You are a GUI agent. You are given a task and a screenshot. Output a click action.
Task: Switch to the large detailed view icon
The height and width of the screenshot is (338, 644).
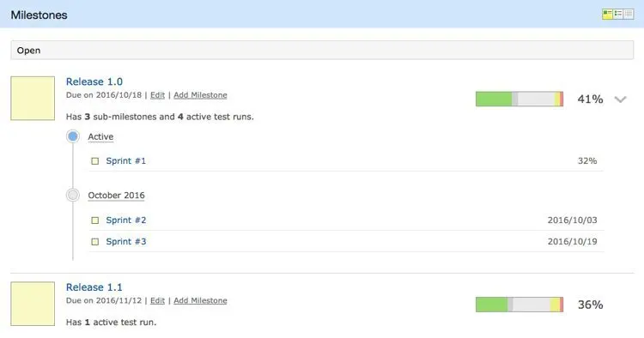click(x=607, y=14)
